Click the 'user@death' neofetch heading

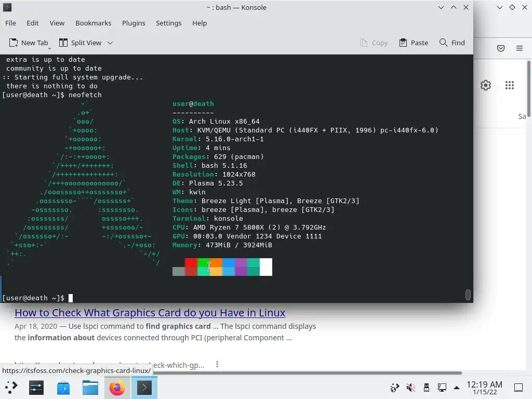(193, 104)
